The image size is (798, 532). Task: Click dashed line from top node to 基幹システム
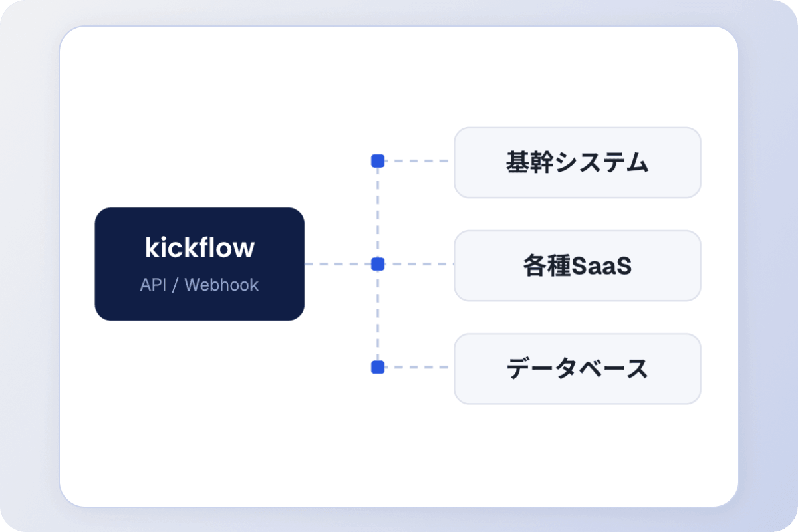pyautogui.click(x=419, y=161)
